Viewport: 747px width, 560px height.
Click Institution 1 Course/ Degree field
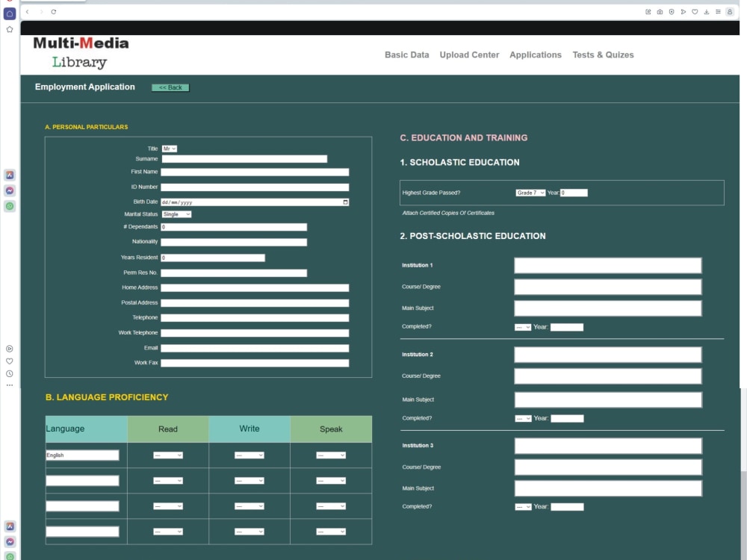[608, 287]
